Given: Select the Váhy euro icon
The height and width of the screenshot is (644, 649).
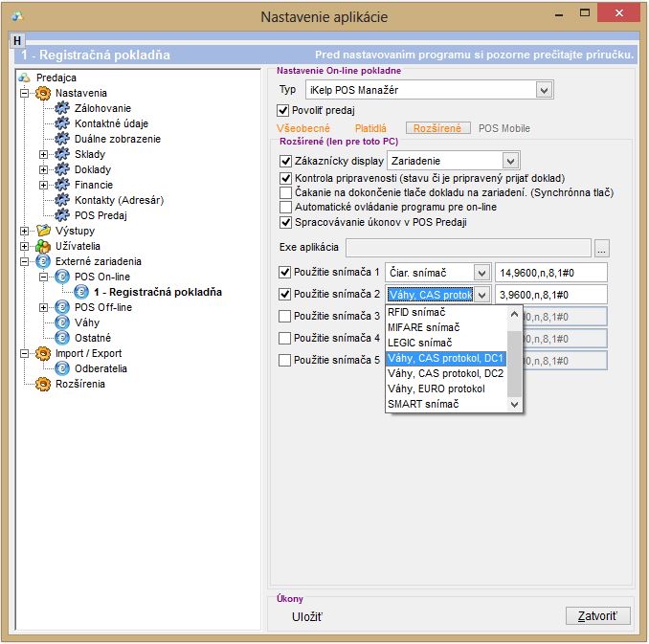Looking at the screenshot, I should point(62,322).
